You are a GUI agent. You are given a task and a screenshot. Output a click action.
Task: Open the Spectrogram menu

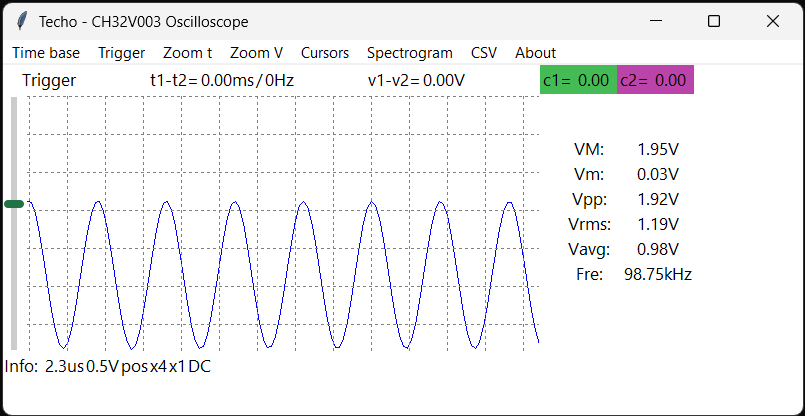point(410,53)
